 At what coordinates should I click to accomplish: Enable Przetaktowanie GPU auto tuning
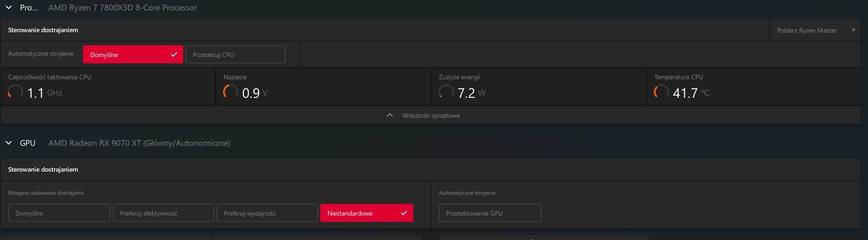click(x=490, y=213)
